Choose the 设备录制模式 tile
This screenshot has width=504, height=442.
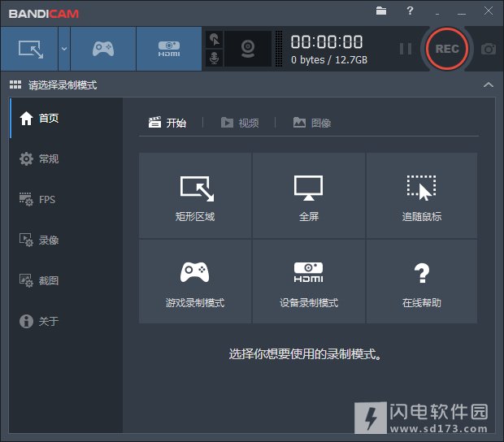pyautogui.click(x=309, y=281)
